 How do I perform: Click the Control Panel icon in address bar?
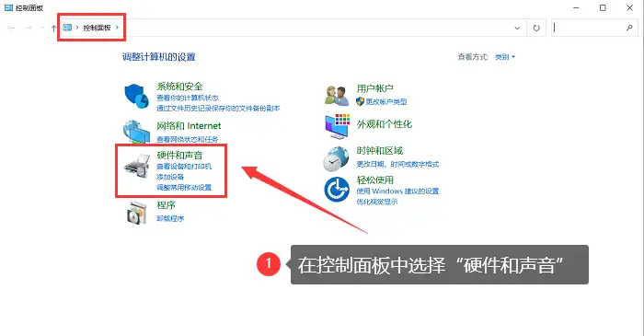(x=67, y=28)
